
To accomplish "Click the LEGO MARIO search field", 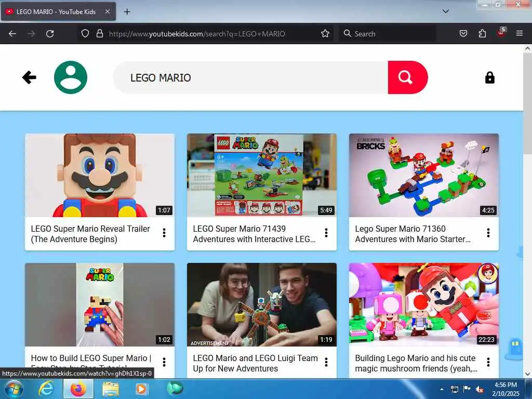I will click(x=250, y=77).
